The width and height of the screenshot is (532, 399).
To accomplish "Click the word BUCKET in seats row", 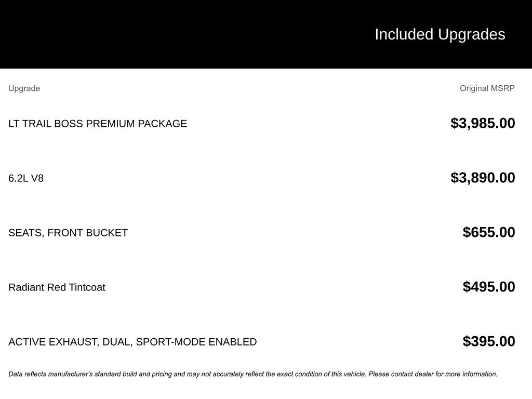I will click(x=107, y=233).
